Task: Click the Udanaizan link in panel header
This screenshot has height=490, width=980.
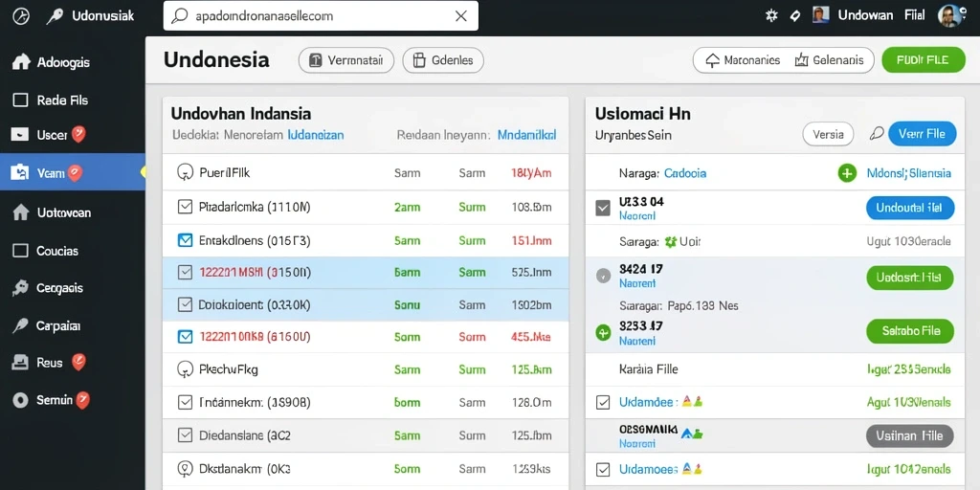Action: tap(315, 134)
